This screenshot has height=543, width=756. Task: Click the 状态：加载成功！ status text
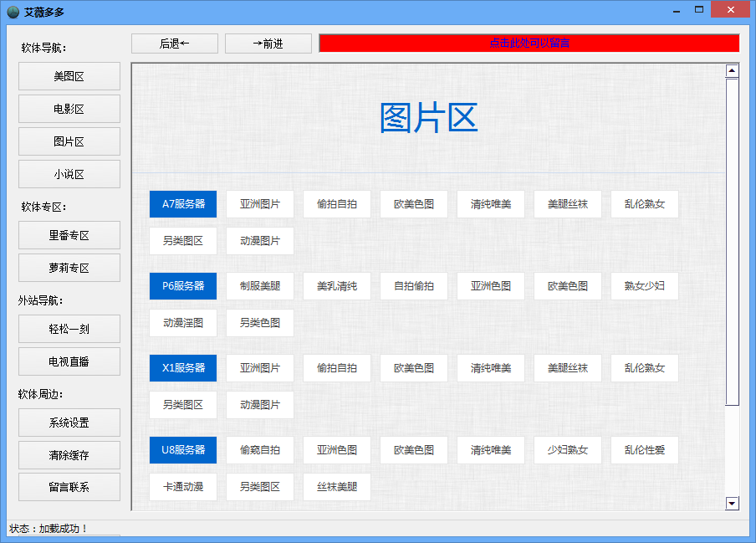coord(49,529)
